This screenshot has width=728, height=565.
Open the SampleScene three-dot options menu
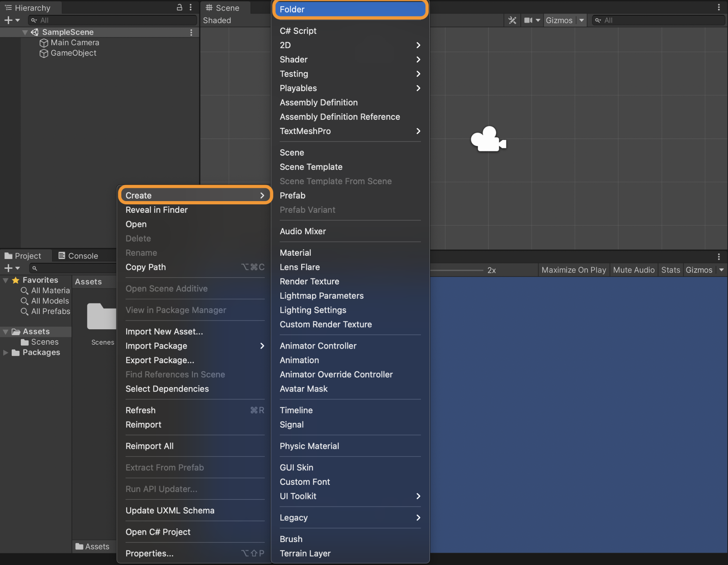191,32
